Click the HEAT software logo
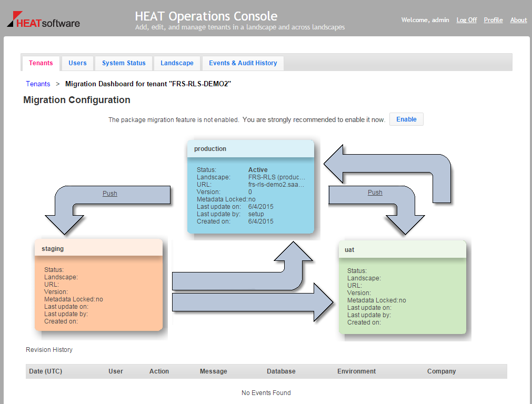The width and height of the screenshot is (532, 404). point(44,19)
